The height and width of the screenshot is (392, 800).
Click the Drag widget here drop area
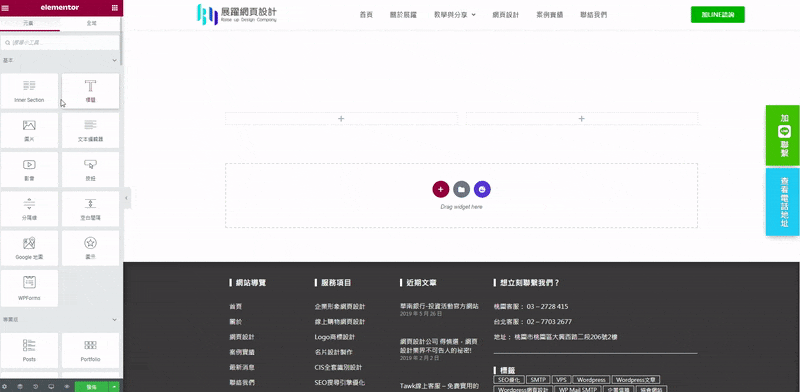point(461,195)
